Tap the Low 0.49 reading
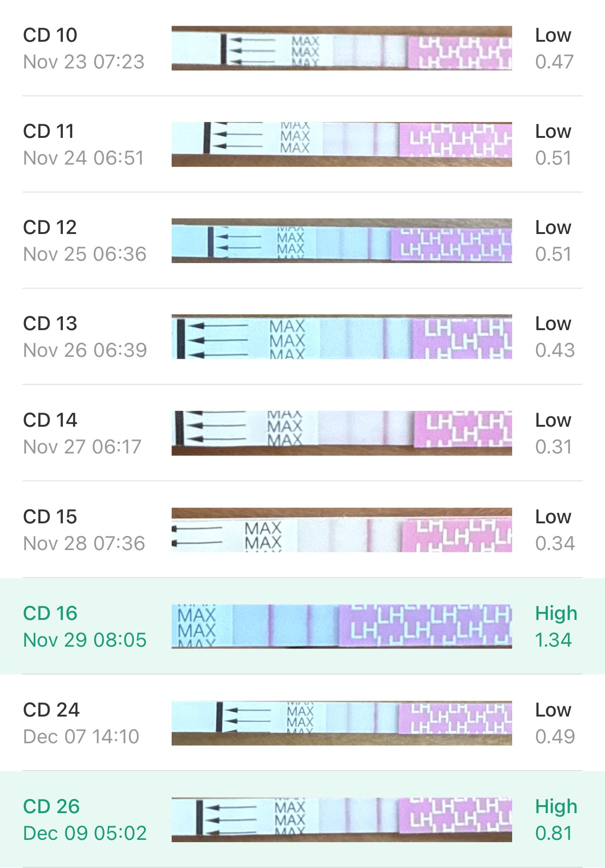 (555, 723)
